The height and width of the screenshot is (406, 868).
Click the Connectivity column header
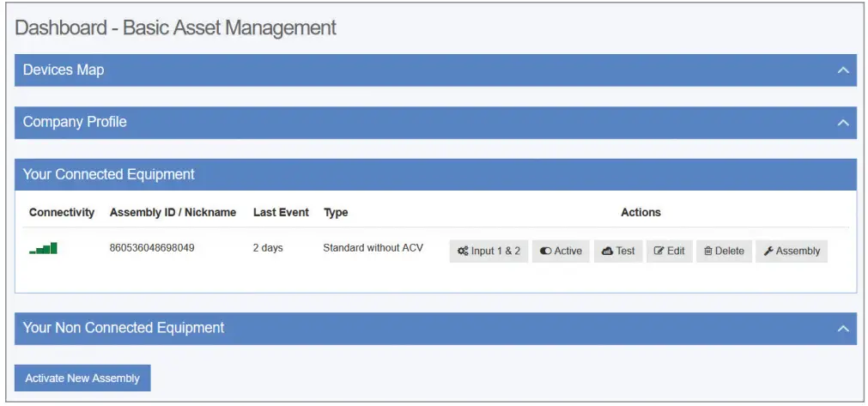(62, 212)
